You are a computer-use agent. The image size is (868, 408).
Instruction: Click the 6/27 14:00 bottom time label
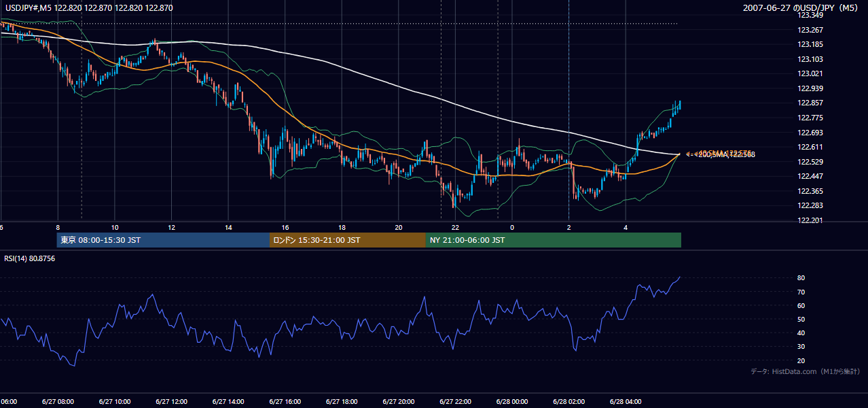[x=228, y=401]
